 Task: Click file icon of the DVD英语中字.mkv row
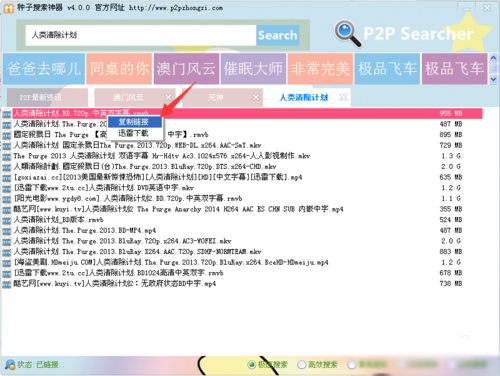click(x=7, y=189)
